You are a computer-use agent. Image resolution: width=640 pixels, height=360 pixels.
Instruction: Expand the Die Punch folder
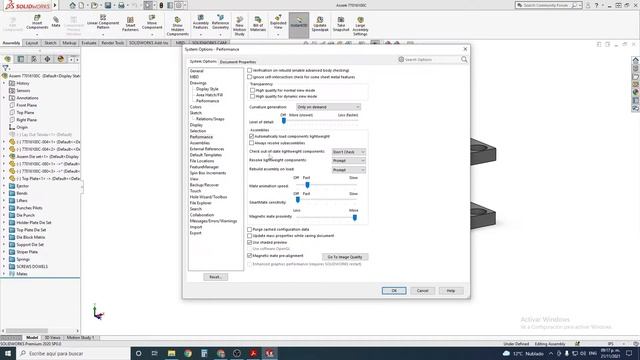[4, 215]
